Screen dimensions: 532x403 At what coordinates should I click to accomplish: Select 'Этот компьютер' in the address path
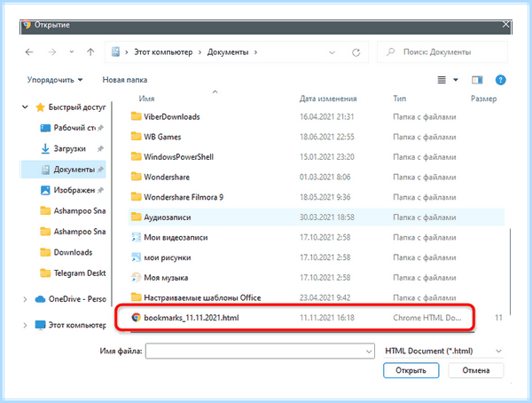coord(163,52)
